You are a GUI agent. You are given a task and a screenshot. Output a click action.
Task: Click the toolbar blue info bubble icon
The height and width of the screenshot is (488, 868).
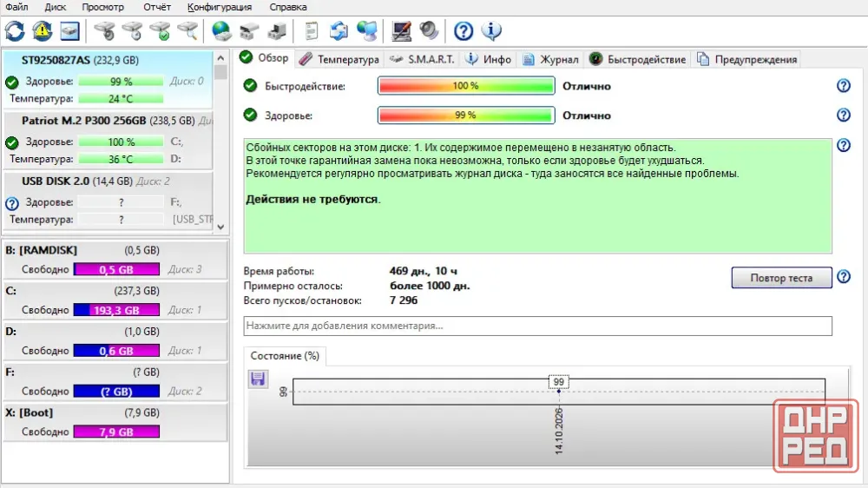(x=491, y=31)
